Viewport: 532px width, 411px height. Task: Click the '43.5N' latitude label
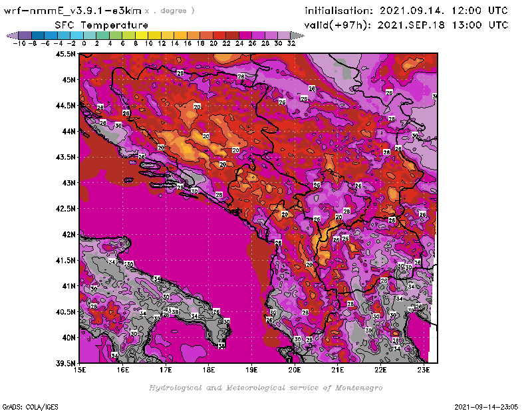65,157
